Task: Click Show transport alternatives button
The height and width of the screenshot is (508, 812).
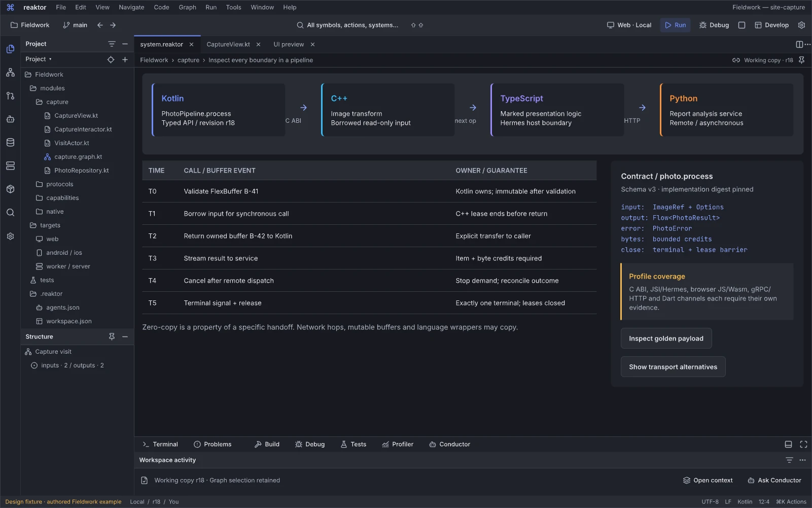Action: point(673,367)
